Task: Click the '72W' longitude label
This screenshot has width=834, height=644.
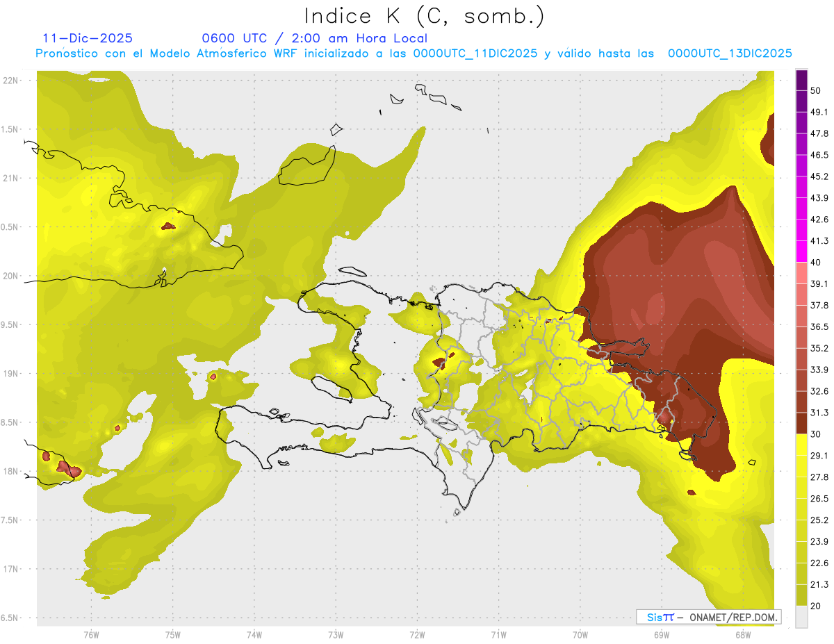Action: [417, 635]
